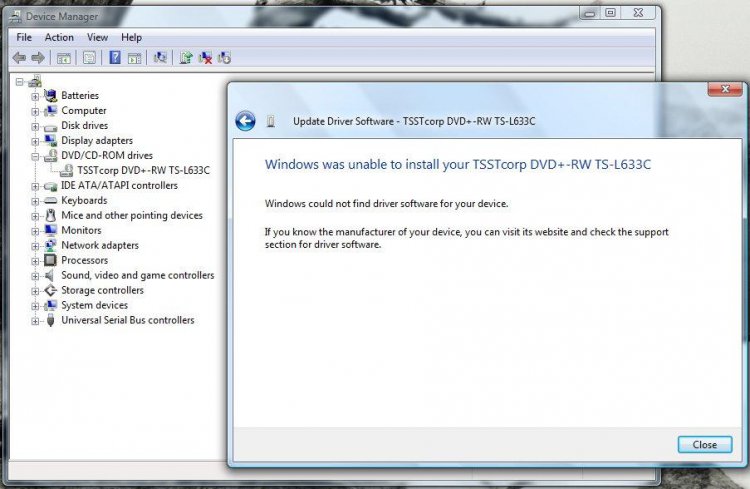Open the Action menu

click(x=59, y=37)
